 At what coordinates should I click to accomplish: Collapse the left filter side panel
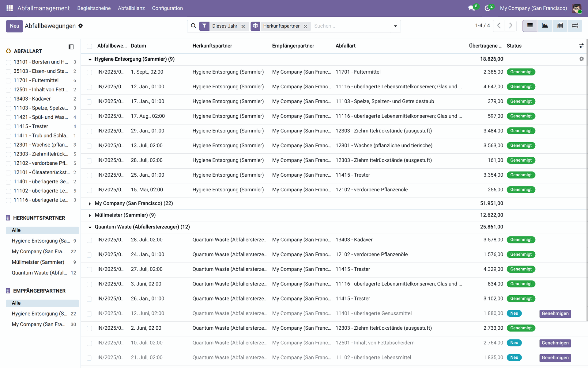(x=71, y=47)
